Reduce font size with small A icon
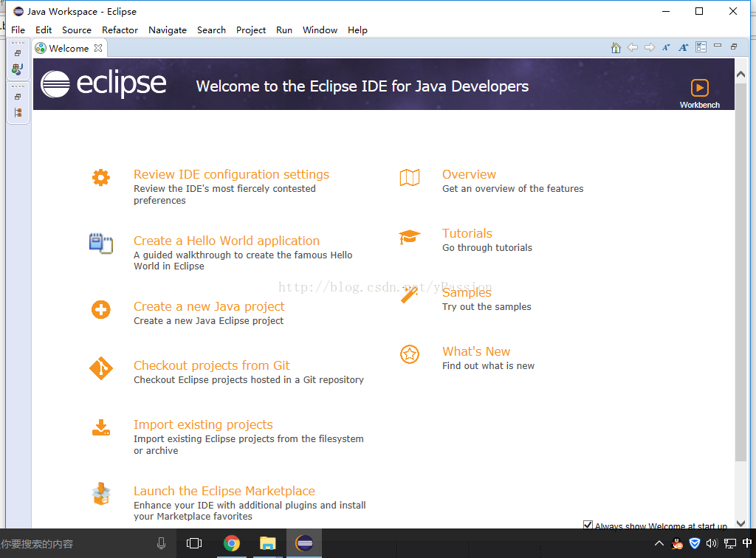Screen dimensions: 756x558 pyautogui.click(x=666, y=47)
